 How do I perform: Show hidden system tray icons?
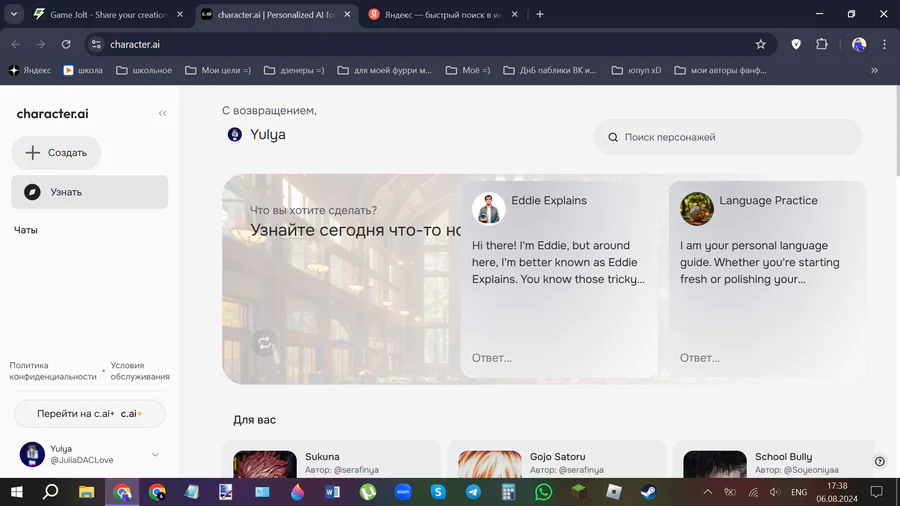click(708, 492)
